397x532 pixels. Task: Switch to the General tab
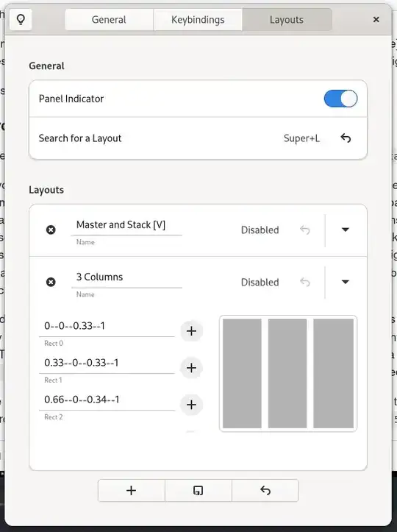[x=109, y=20]
